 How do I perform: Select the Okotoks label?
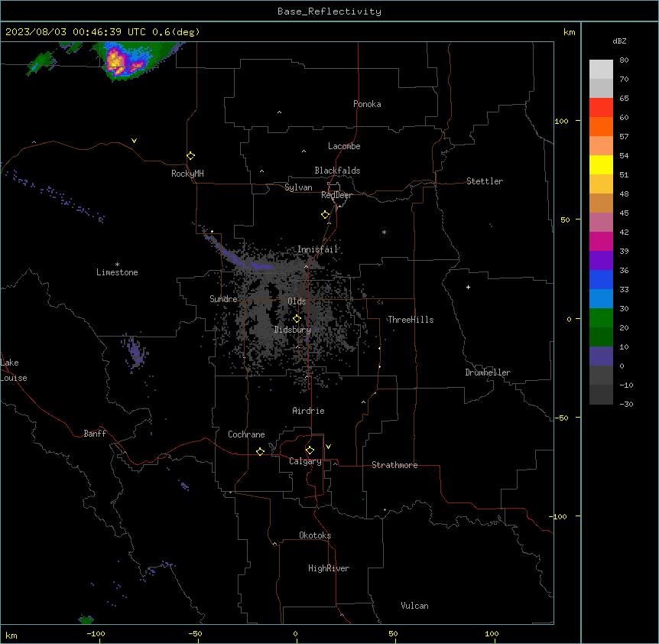click(315, 535)
